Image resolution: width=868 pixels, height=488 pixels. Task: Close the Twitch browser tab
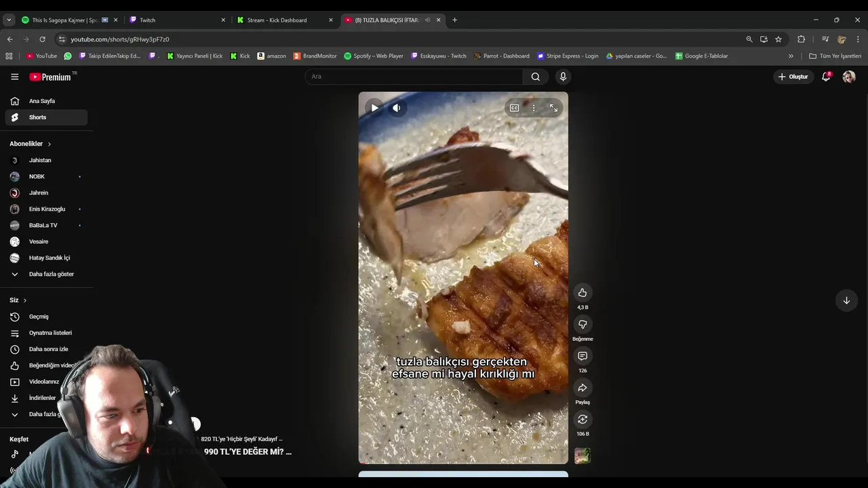(223, 20)
